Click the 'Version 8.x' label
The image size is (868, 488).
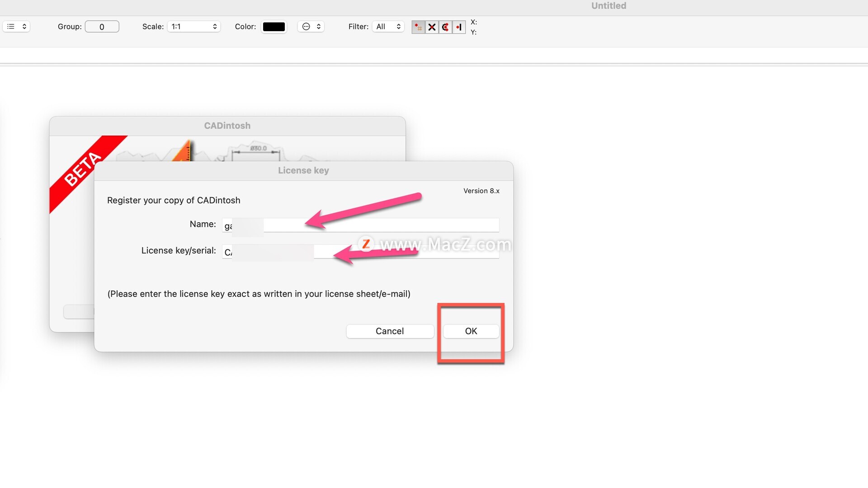pyautogui.click(x=481, y=191)
